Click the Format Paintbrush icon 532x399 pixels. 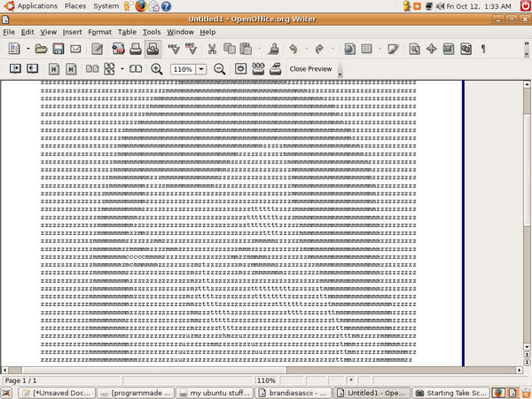(274, 49)
